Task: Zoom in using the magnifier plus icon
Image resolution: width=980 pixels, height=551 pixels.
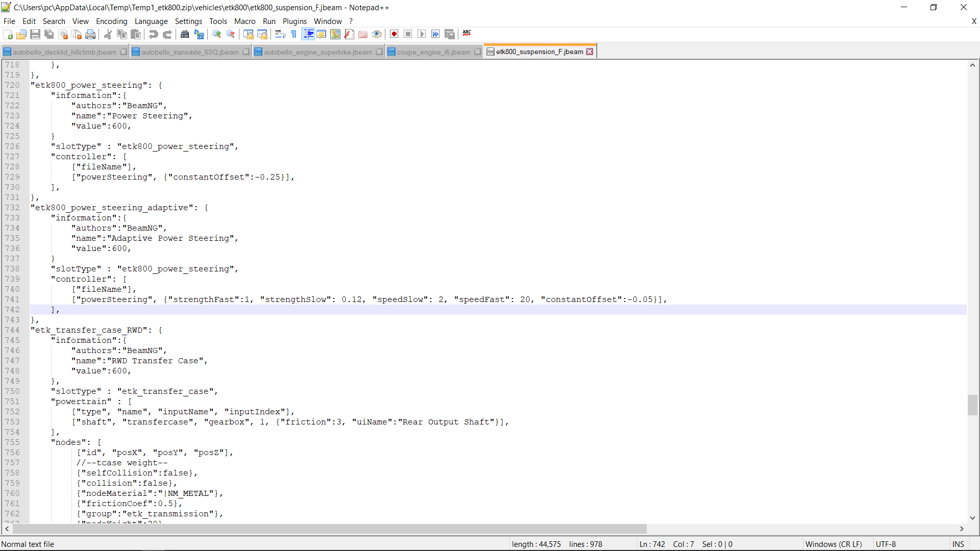Action: point(217,34)
